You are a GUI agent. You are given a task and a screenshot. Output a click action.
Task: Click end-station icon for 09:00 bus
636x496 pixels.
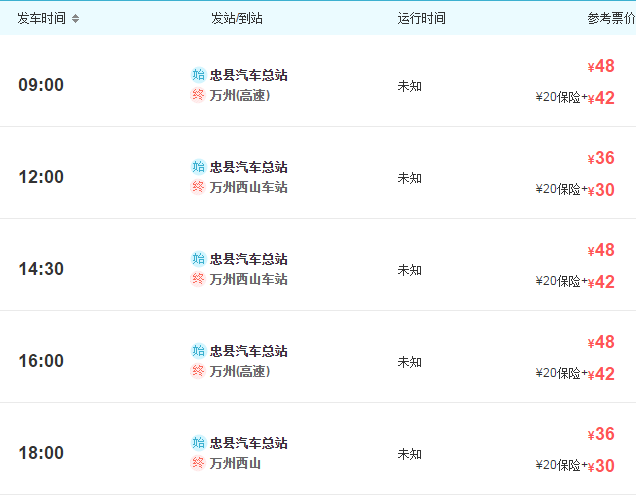pyautogui.click(x=198, y=95)
